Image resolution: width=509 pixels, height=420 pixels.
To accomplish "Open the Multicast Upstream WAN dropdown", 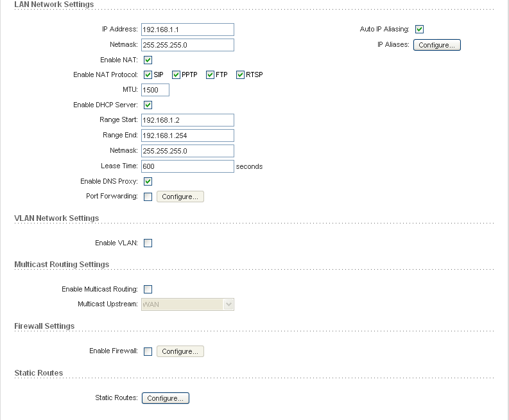I will pyautogui.click(x=187, y=304).
